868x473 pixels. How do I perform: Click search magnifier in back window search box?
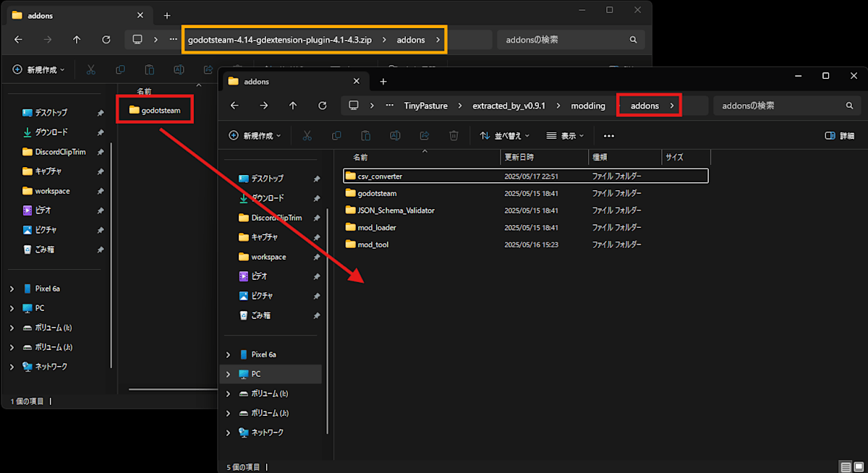click(633, 40)
